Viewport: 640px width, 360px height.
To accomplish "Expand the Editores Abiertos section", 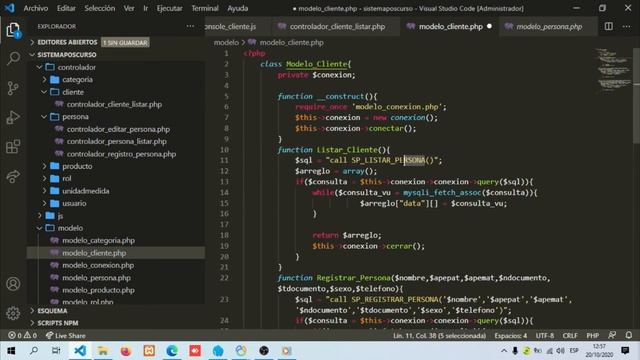I will (x=67, y=42).
